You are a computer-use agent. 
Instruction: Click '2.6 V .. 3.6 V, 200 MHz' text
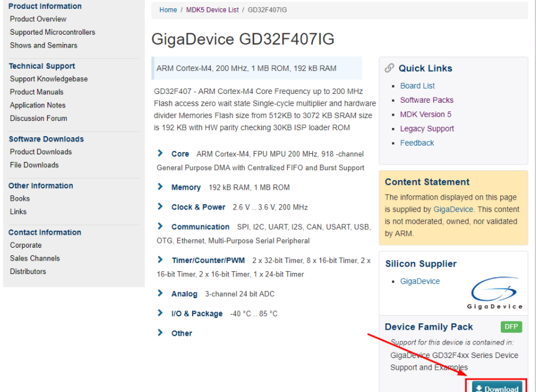coord(270,207)
